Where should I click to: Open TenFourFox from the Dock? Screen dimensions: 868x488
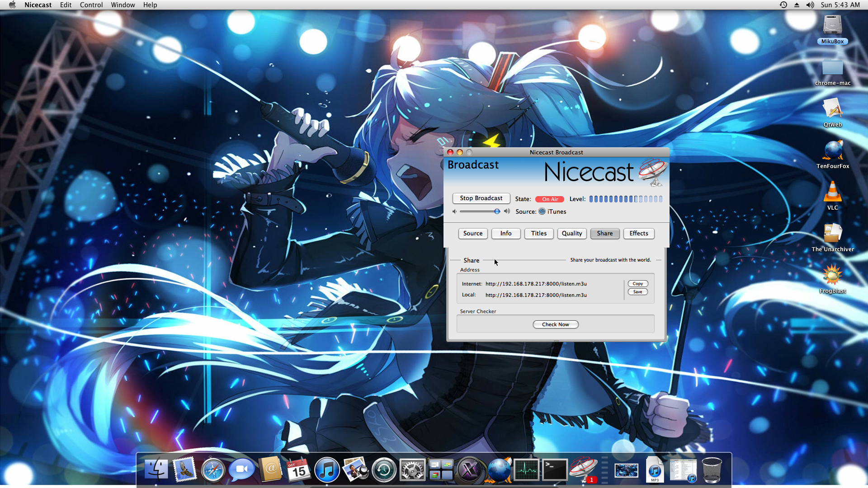[x=498, y=470]
